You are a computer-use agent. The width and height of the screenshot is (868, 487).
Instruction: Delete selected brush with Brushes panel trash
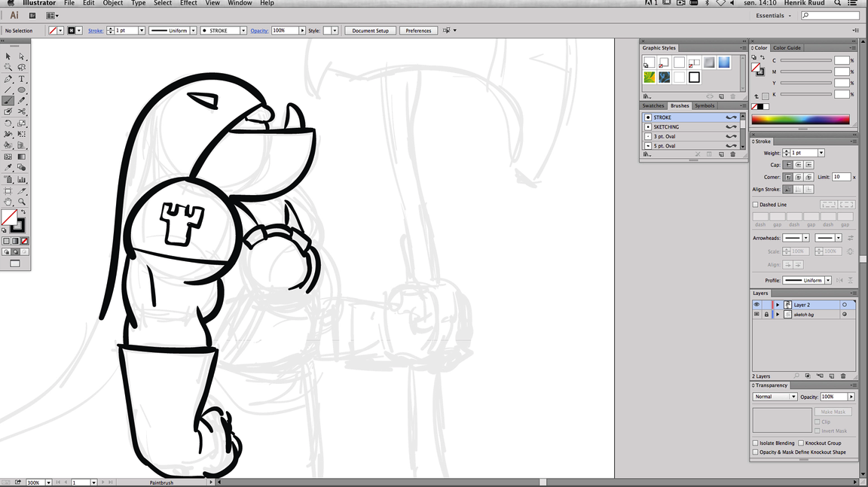point(733,154)
